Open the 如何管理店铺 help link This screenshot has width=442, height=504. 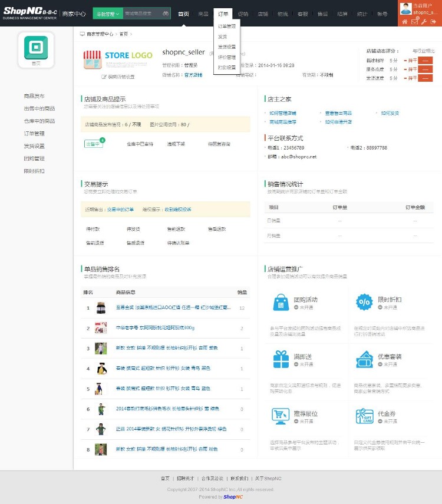283,113
